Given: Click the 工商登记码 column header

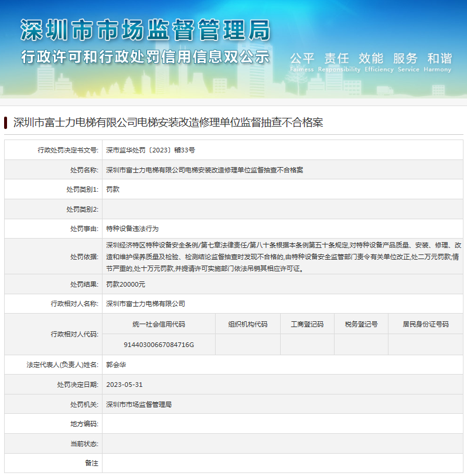Looking at the screenshot, I should [x=307, y=324].
